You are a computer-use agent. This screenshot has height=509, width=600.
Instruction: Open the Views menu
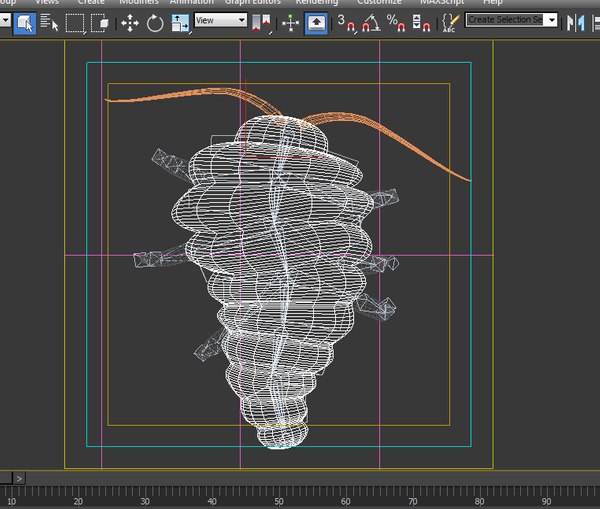pos(47,2)
